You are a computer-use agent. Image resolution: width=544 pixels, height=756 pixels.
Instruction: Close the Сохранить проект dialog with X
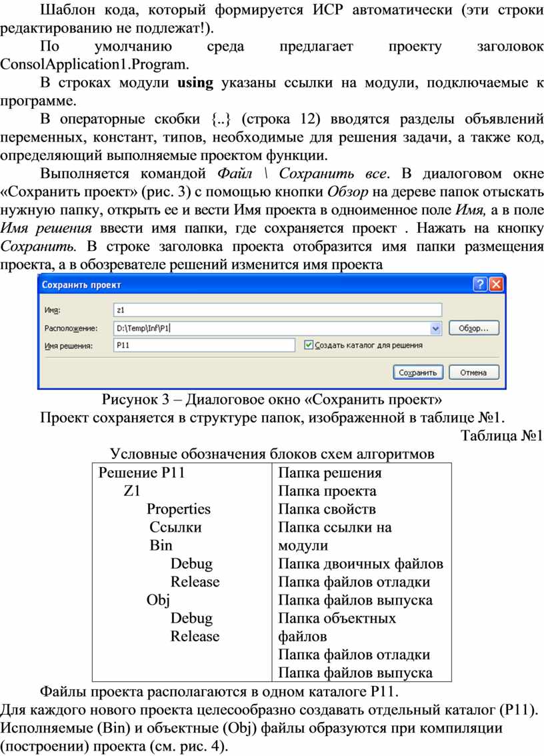(x=496, y=284)
